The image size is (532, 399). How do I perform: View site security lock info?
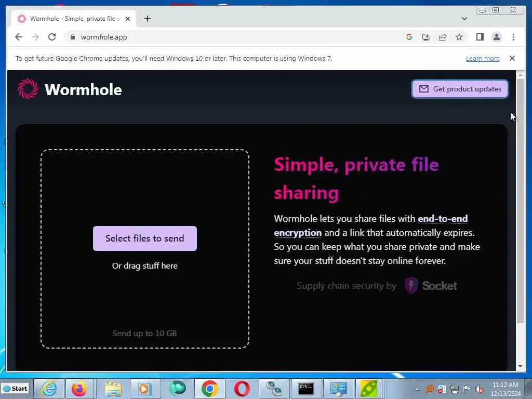click(x=72, y=37)
